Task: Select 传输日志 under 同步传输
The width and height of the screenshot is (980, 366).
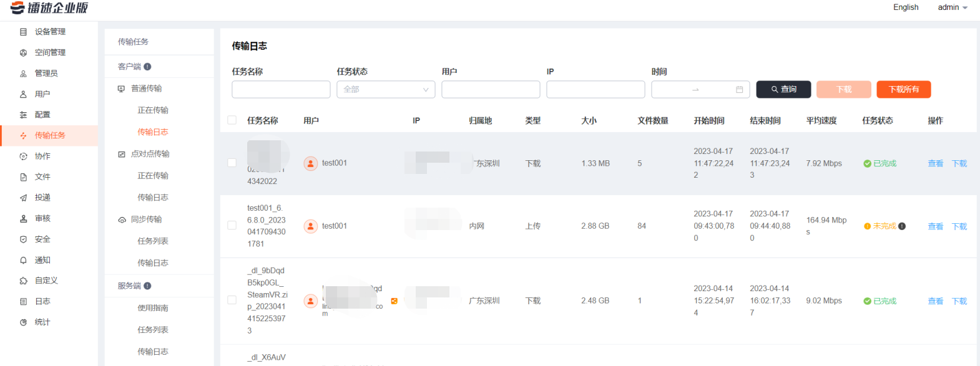Action: coord(153,263)
